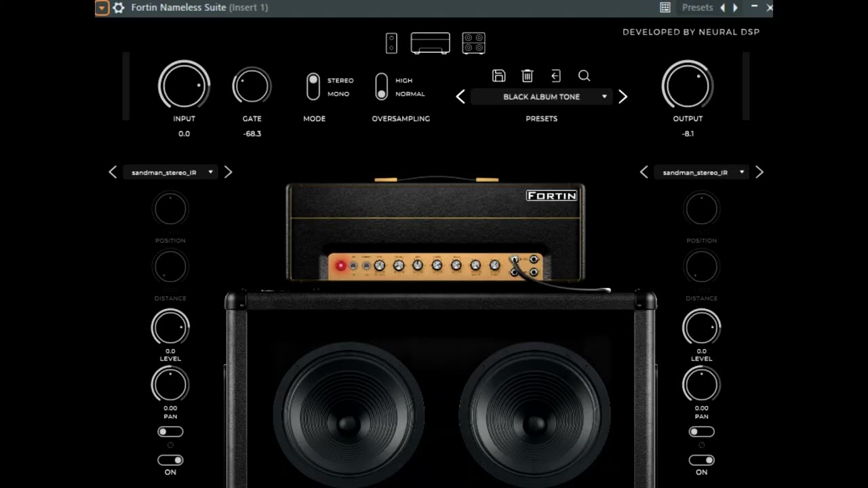Select the next preset after Black Album Tone
The image size is (868, 488).
623,97
